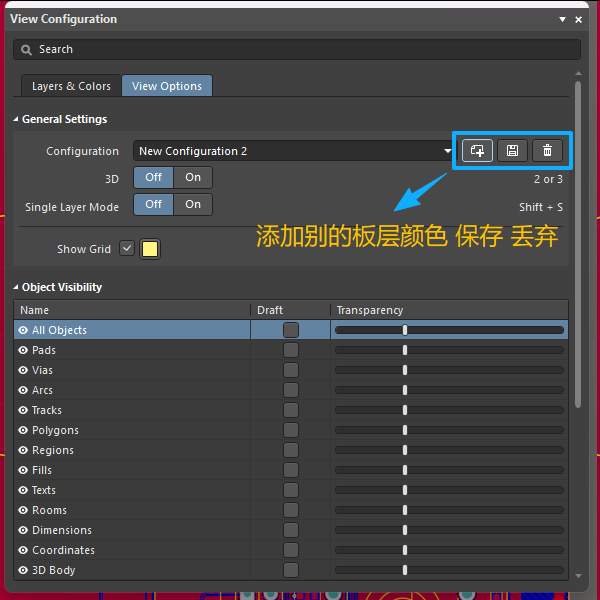
Task: Click the panel's vertical scrollbar
Action: click(578, 245)
